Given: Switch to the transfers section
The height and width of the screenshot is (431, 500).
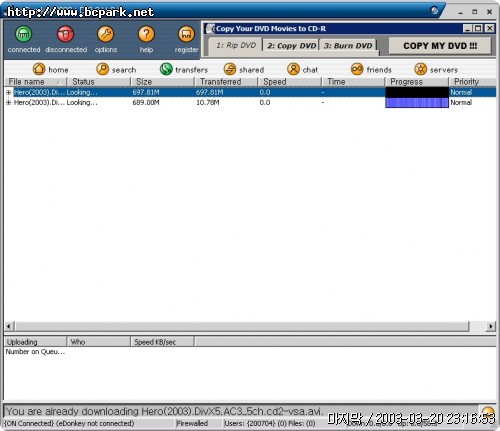Looking at the screenshot, I should pyautogui.click(x=184, y=69).
